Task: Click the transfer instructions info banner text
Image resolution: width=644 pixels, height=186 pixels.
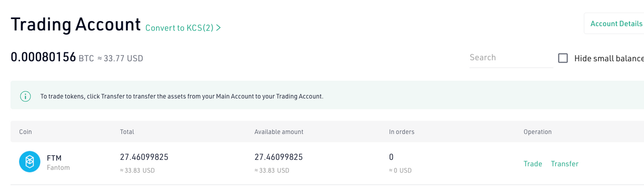Action: click(x=182, y=96)
